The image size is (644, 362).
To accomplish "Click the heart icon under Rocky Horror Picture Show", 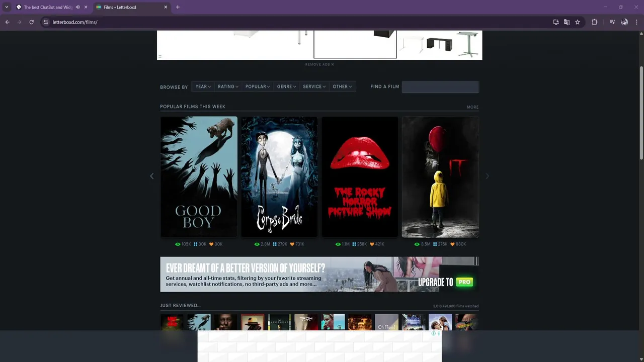I will (x=372, y=244).
